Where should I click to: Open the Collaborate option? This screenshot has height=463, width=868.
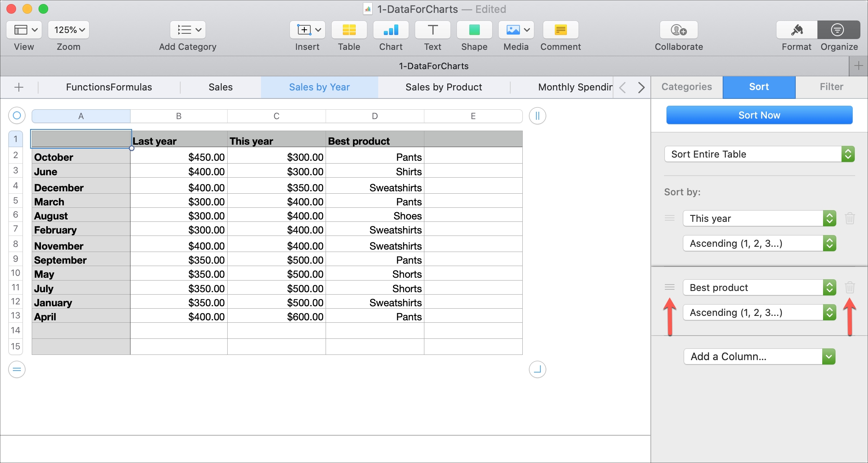coord(679,30)
